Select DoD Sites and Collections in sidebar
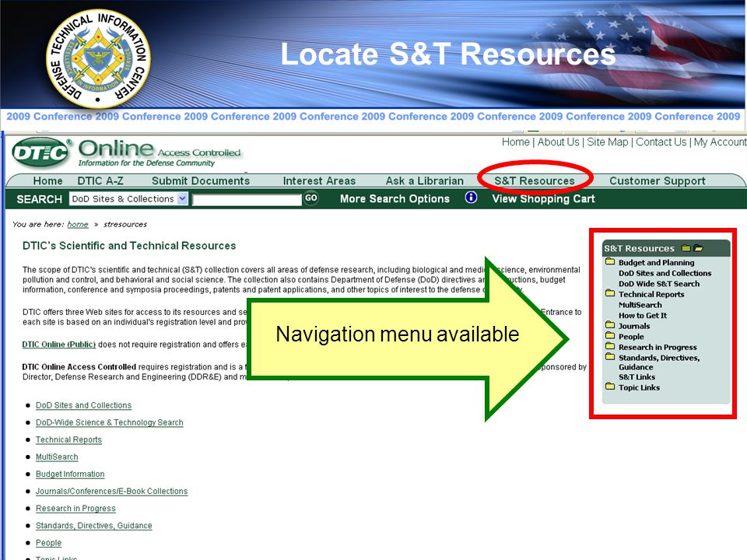 (665, 273)
